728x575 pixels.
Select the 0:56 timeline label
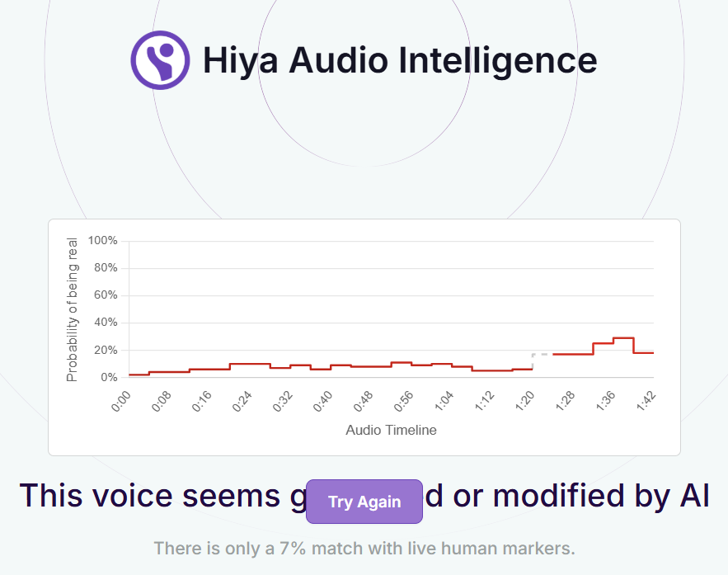(x=403, y=402)
